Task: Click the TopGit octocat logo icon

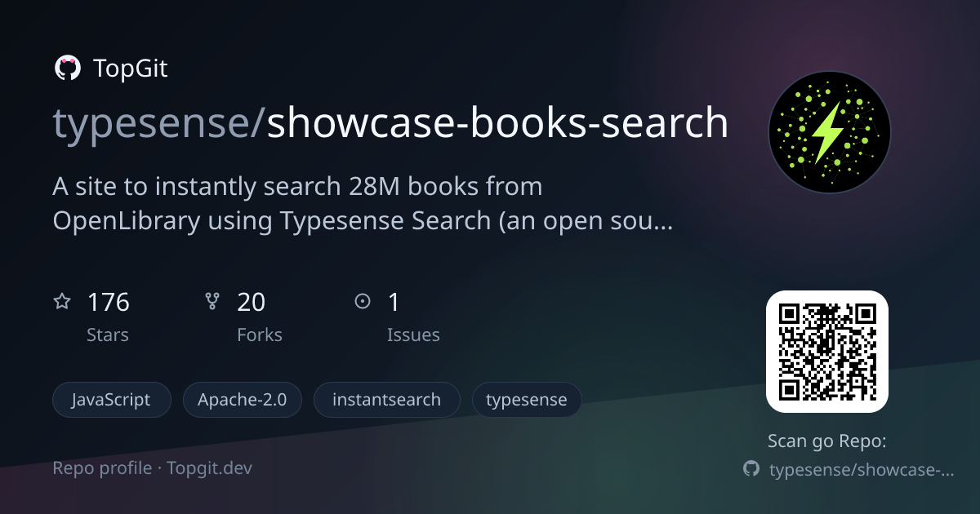Action: pos(67,69)
